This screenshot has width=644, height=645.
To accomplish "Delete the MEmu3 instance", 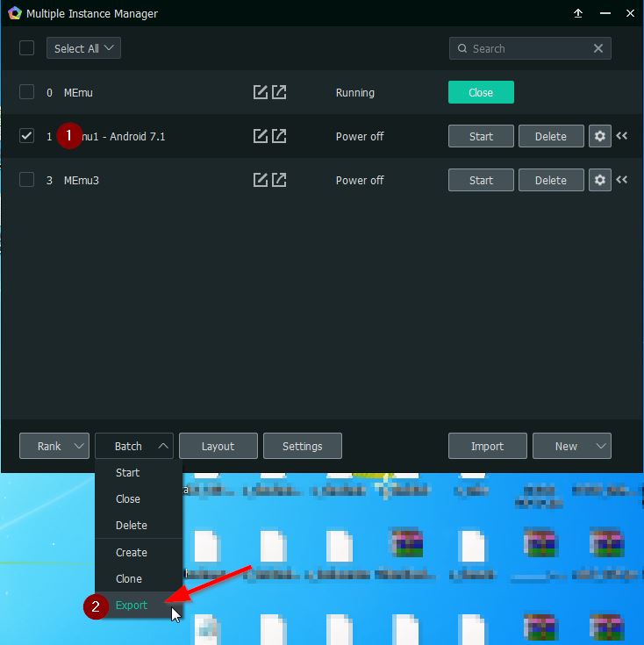I will point(551,180).
